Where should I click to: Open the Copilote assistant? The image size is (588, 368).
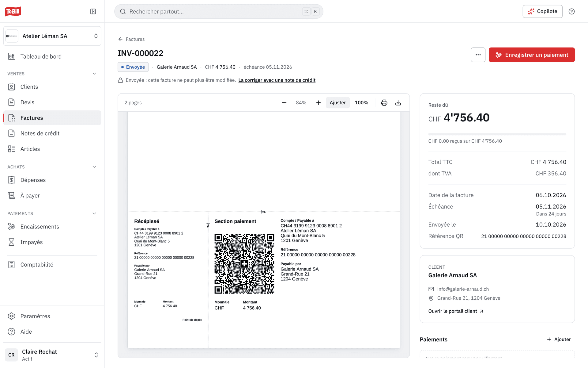tap(542, 11)
